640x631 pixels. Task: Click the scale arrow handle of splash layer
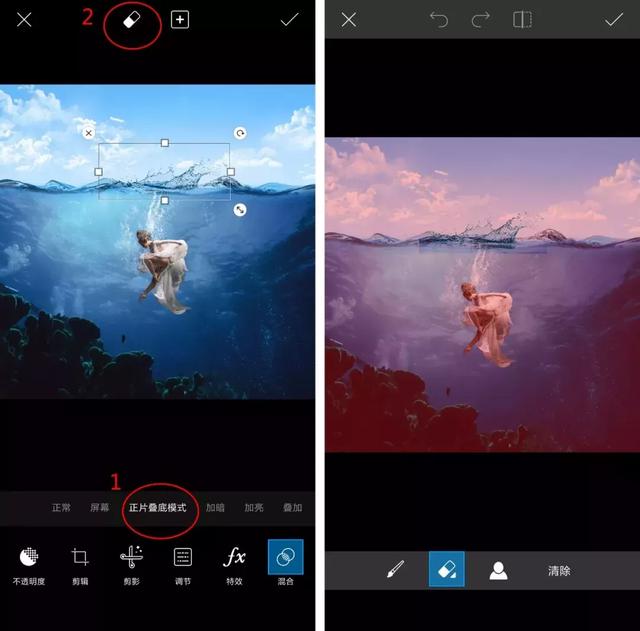(240, 210)
